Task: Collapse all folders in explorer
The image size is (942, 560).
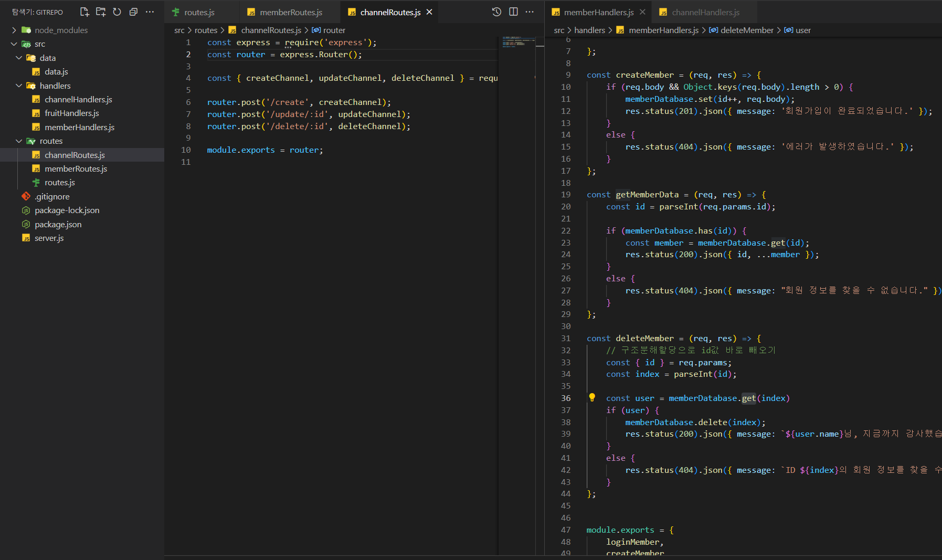Action: pyautogui.click(x=133, y=12)
